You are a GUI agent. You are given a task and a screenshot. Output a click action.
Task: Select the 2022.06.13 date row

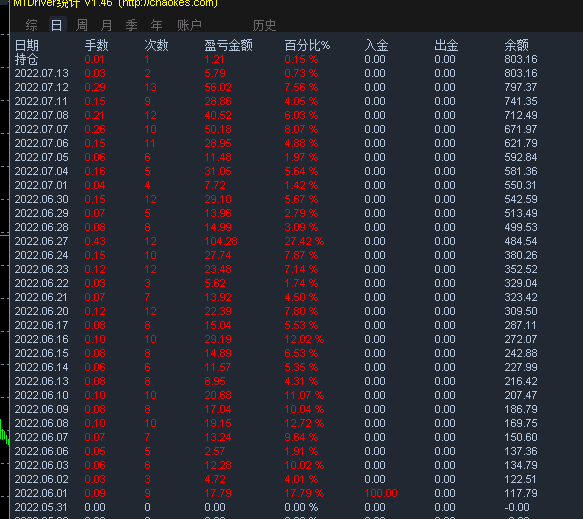42,381
